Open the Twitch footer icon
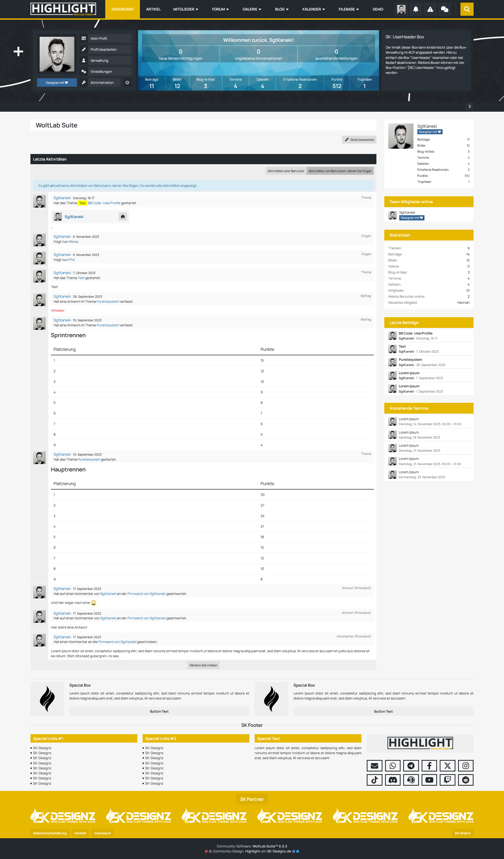Screen dimensions: 504x859 (448, 780)
